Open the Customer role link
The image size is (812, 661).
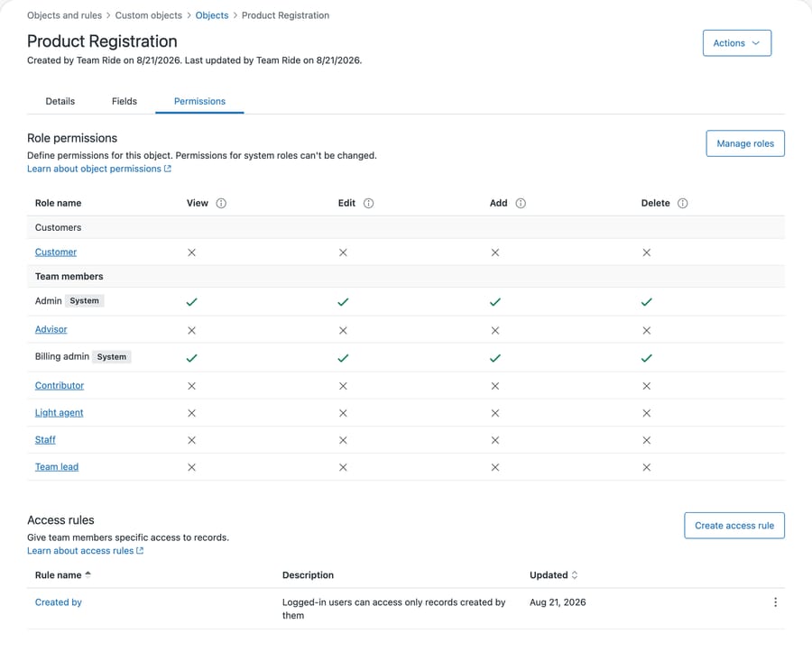click(x=55, y=252)
